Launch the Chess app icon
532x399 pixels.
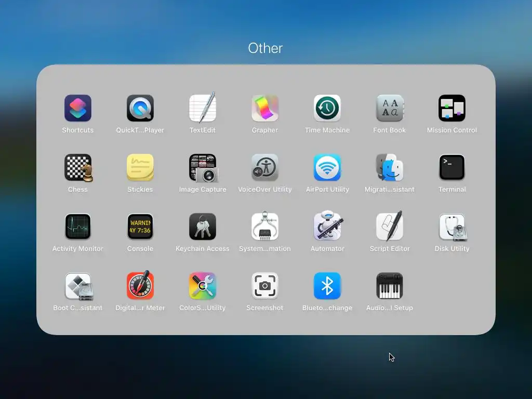(78, 168)
